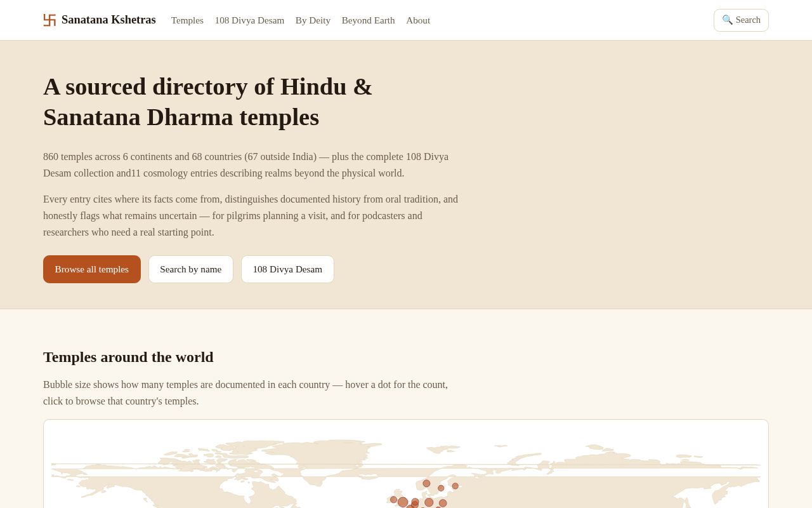Select the Finland bubble on the map
Screen dimensions: 812x508
coord(455,486)
